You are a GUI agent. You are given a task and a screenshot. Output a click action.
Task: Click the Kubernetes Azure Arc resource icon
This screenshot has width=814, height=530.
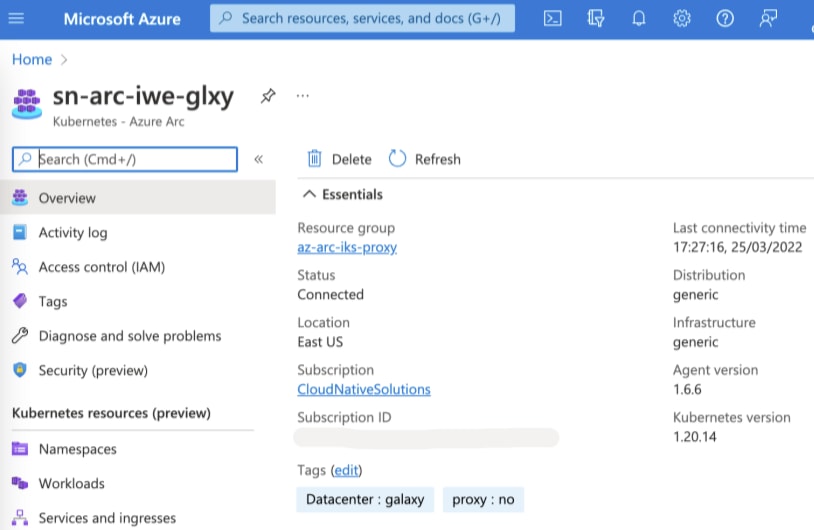26,104
